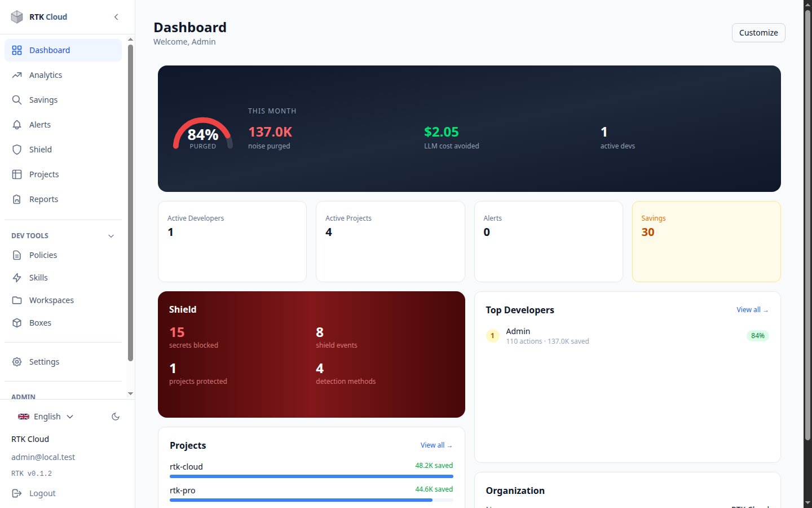Click the Projects table icon
Screen dimensions: 812x508
pyautogui.click(x=17, y=174)
